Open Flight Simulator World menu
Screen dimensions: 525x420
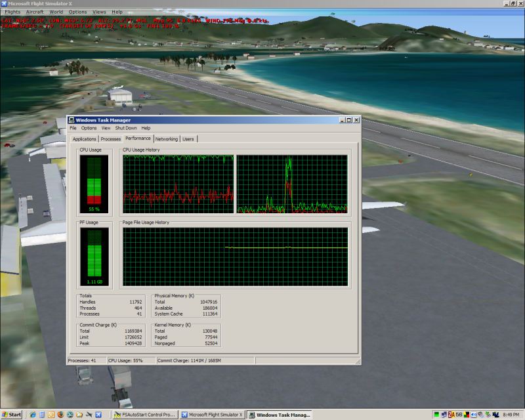pos(56,12)
